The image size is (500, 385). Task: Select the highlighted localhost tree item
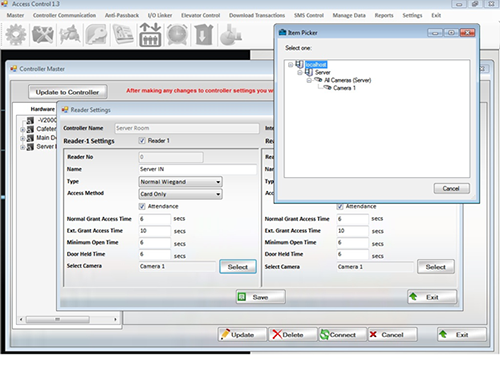[316, 64]
